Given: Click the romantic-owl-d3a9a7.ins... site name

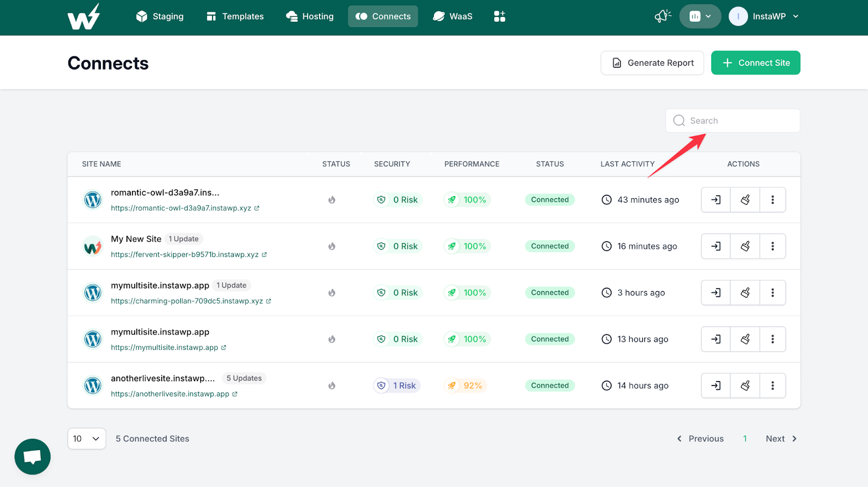Looking at the screenshot, I should point(165,193).
